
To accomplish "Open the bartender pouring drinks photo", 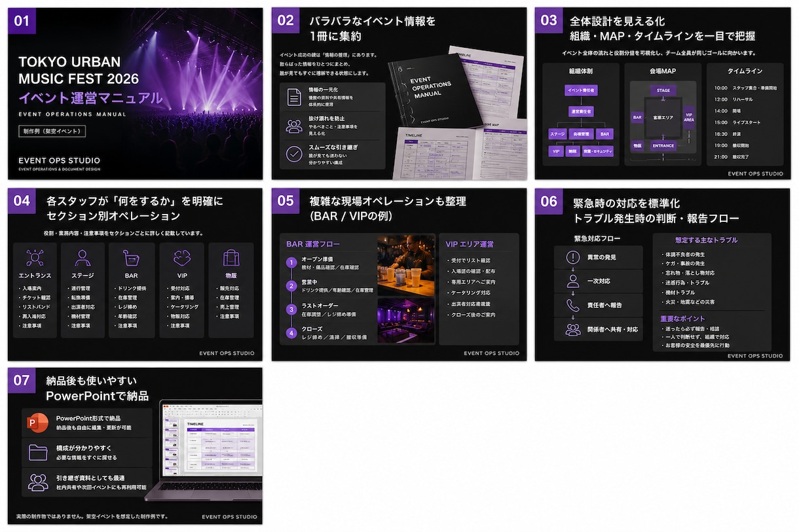I will pyautogui.click(x=406, y=264).
